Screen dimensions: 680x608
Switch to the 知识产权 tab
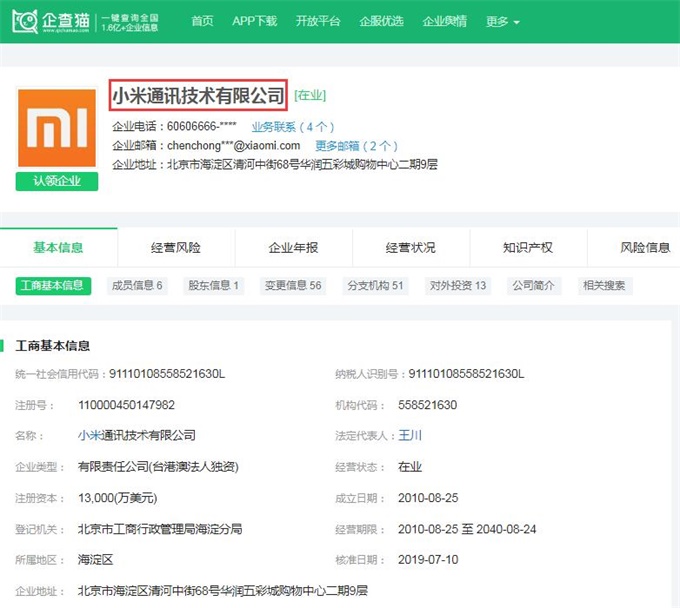(x=527, y=248)
